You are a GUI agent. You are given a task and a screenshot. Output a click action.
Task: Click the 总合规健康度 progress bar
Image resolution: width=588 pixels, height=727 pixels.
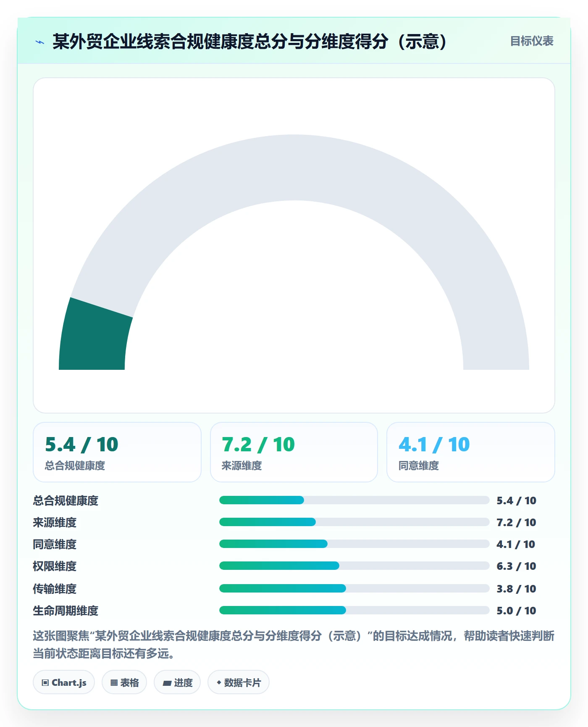click(x=354, y=500)
